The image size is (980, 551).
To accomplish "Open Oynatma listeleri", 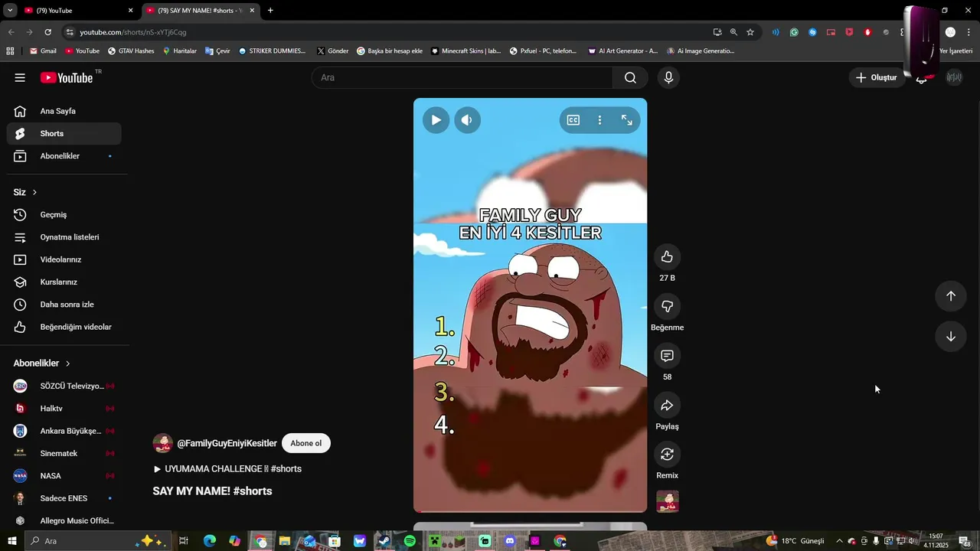I will click(x=64, y=237).
